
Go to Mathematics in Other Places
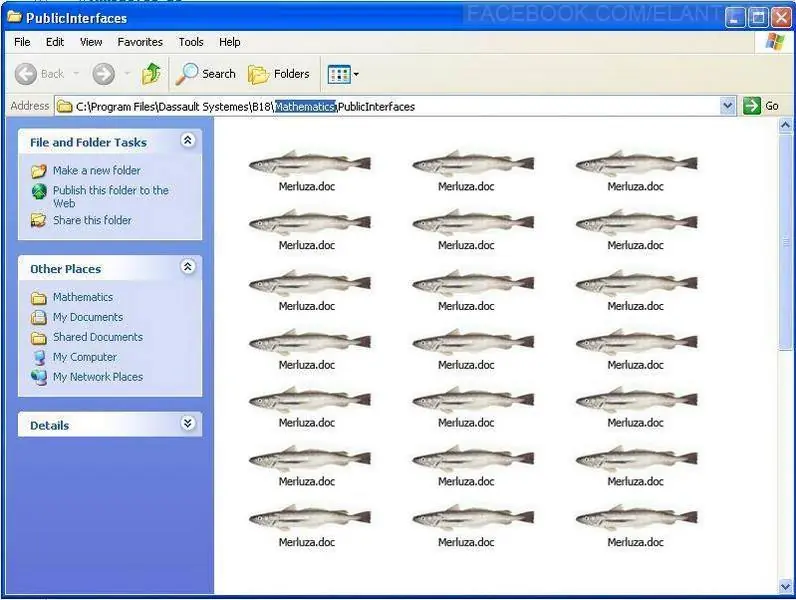click(x=83, y=297)
